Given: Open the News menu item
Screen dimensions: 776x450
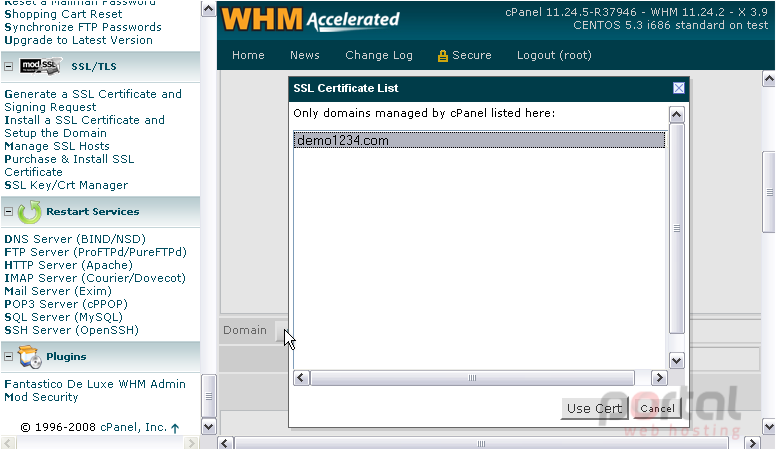Looking at the screenshot, I should (x=304, y=55).
